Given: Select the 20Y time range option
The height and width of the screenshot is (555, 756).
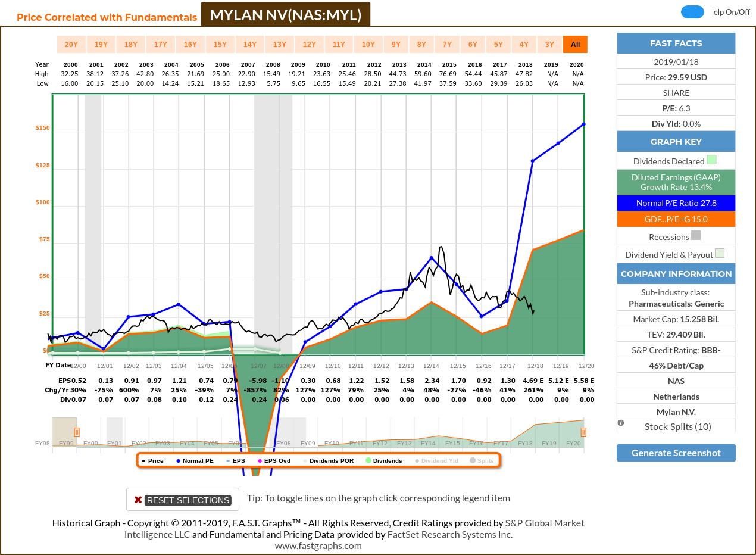Looking at the screenshot, I should [x=70, y=44].
